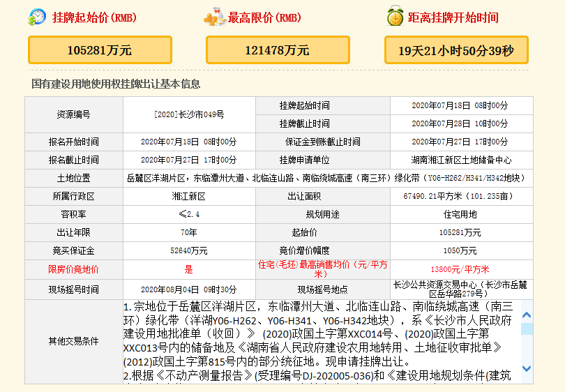The image size is (565, 392).
Task: Click the gold coins icon beside 最高限价
Action: click(x=215, y=17)
